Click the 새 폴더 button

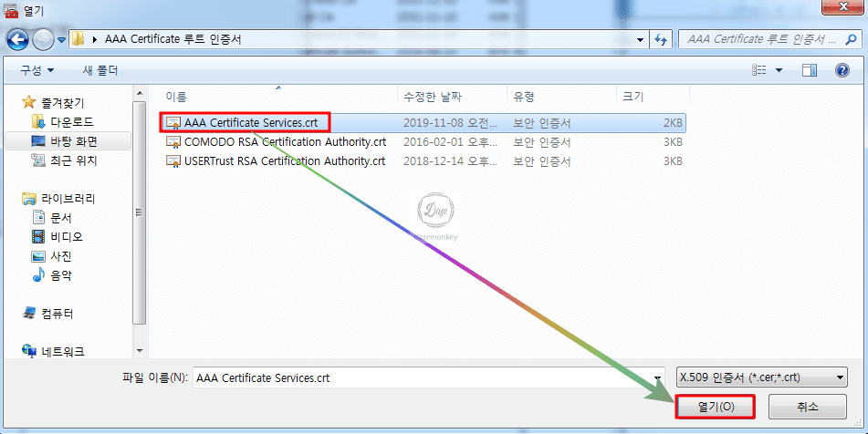(x=100, y=71)
